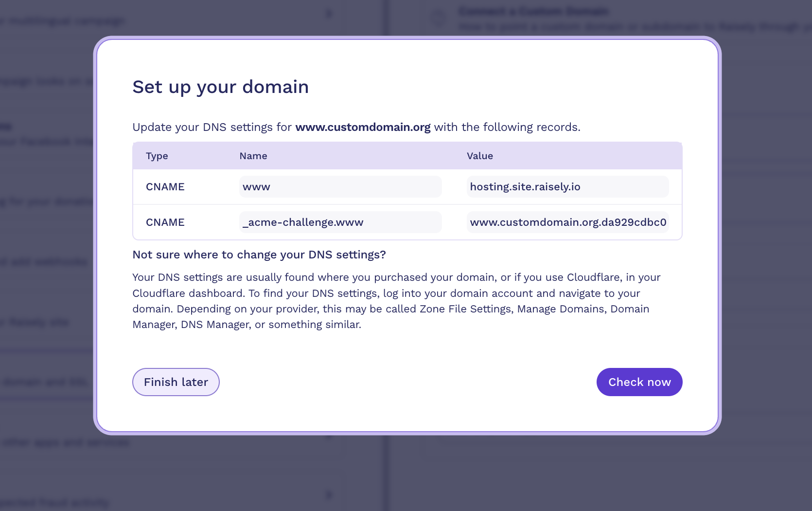The height and width of the screenshot is (511, 812).
Task: Click the _acme-challenge.www name field
Action: [x=340, y=222]
